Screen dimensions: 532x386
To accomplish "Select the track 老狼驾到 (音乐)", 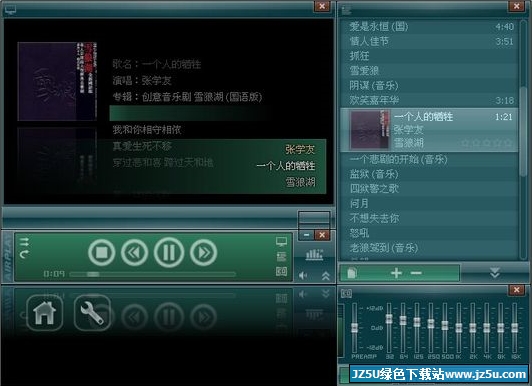I will pos(428,248).
